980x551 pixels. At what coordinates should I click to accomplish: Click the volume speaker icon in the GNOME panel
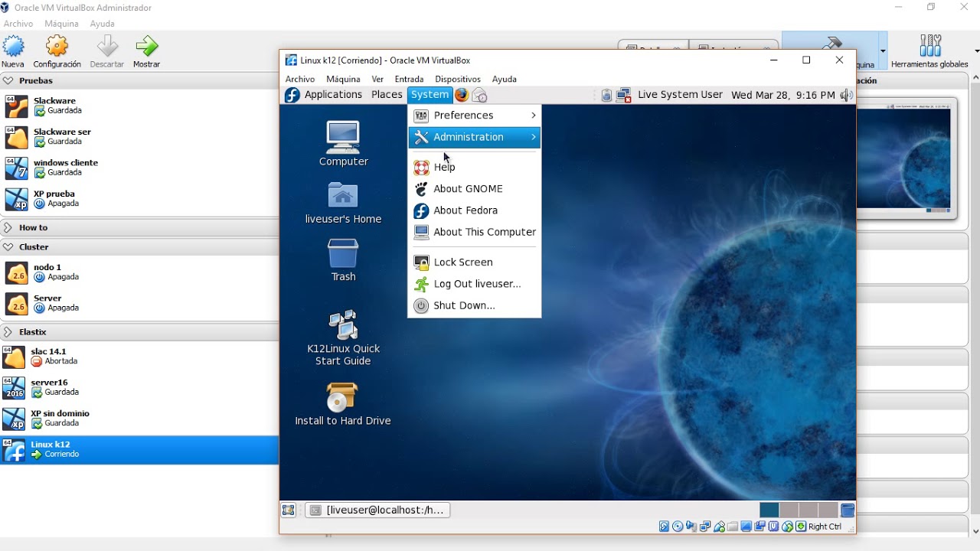pos(846,95)
